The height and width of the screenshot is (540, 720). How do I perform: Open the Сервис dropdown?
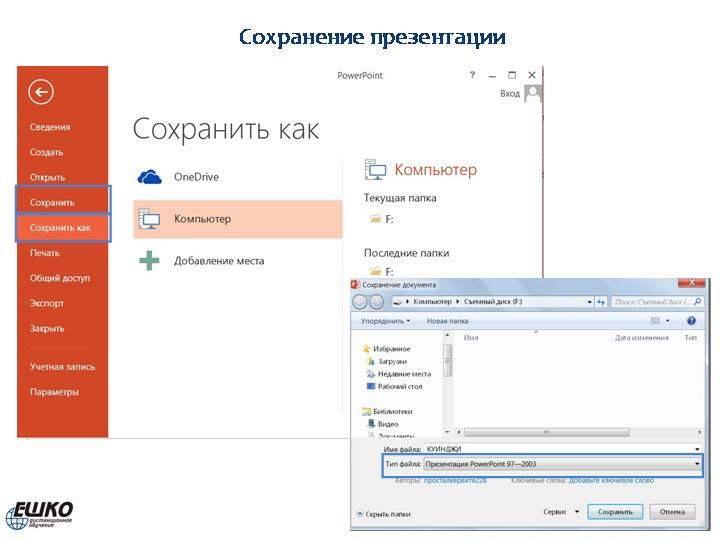pyautogui.click(x=561, y=512)
